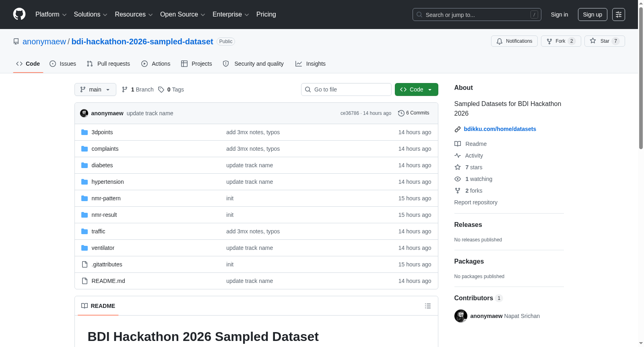Image resolution: width=644 pixels, height=347 pixels.
Task: Switch to the Insights tab
Action: tap(310, 64)
